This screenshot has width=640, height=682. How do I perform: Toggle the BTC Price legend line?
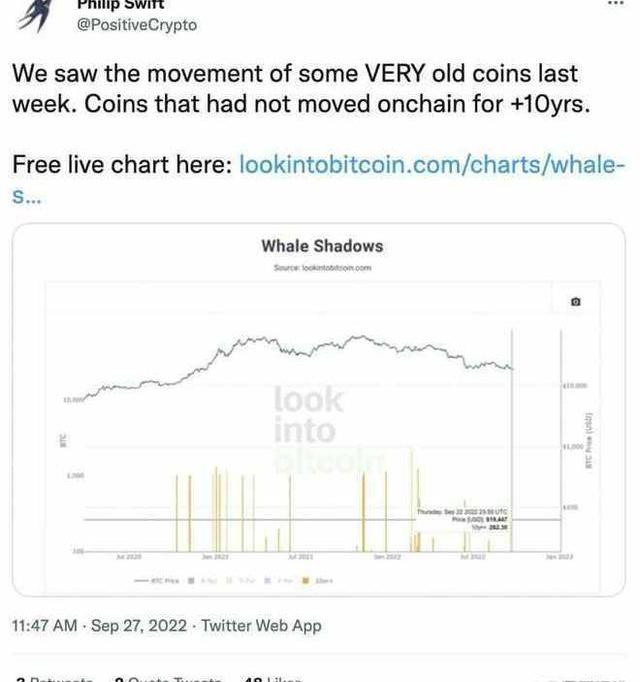(x=157, y=581)
